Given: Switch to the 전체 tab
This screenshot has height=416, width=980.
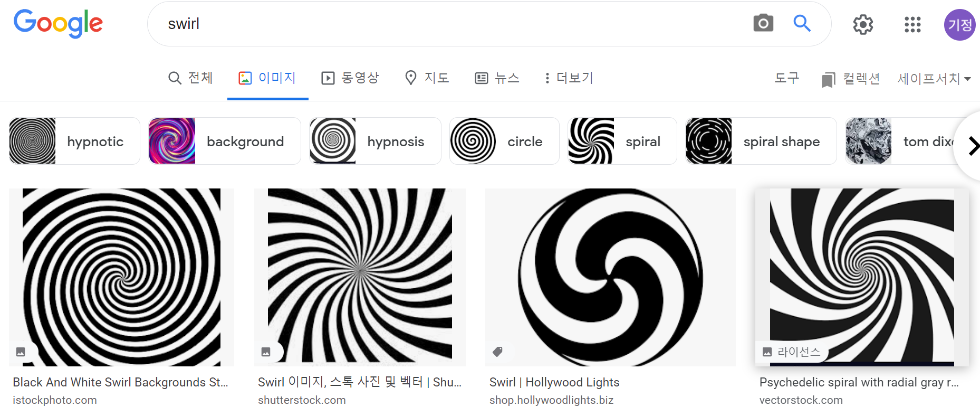Looking at the screenshot, I should point(190,78).
